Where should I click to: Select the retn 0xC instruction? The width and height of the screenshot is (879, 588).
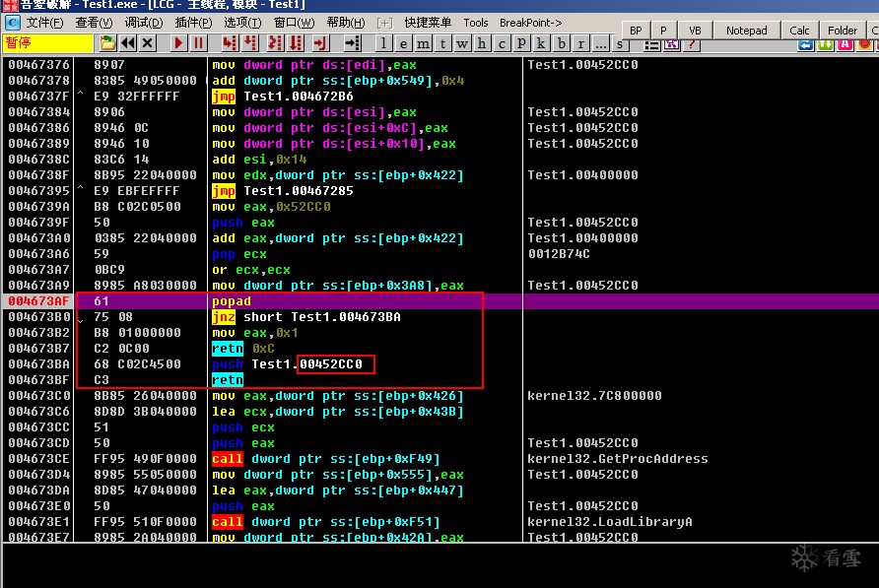(x=243, y=348)
